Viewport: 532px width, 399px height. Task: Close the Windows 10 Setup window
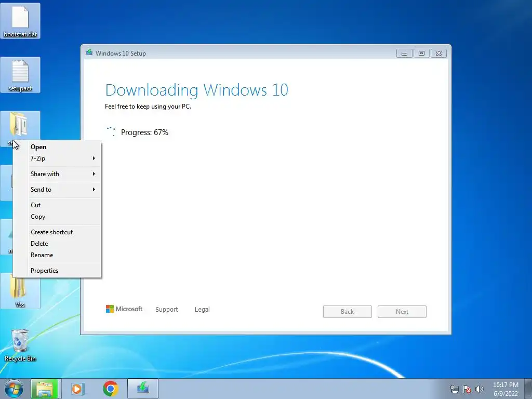point(438,54)
